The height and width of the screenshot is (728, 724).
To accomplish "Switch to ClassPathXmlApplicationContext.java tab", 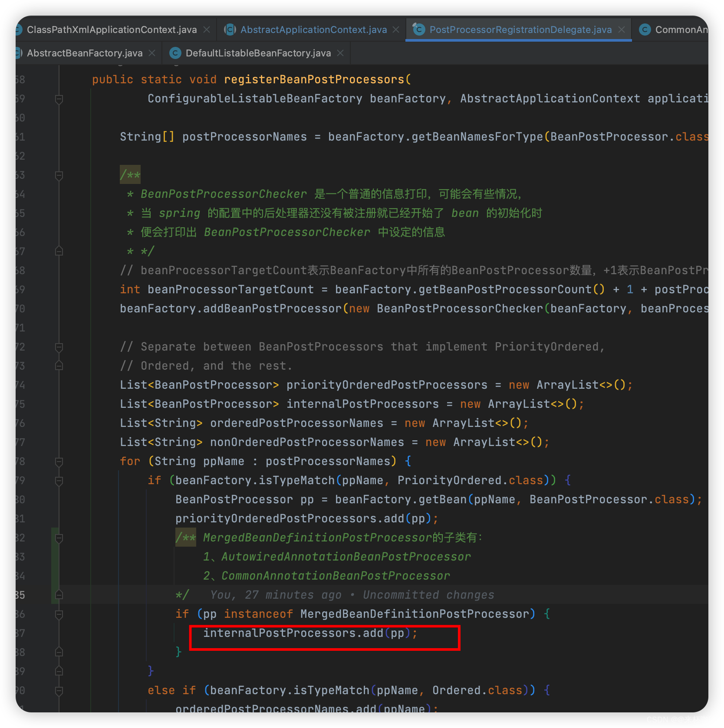I will 112,30.
